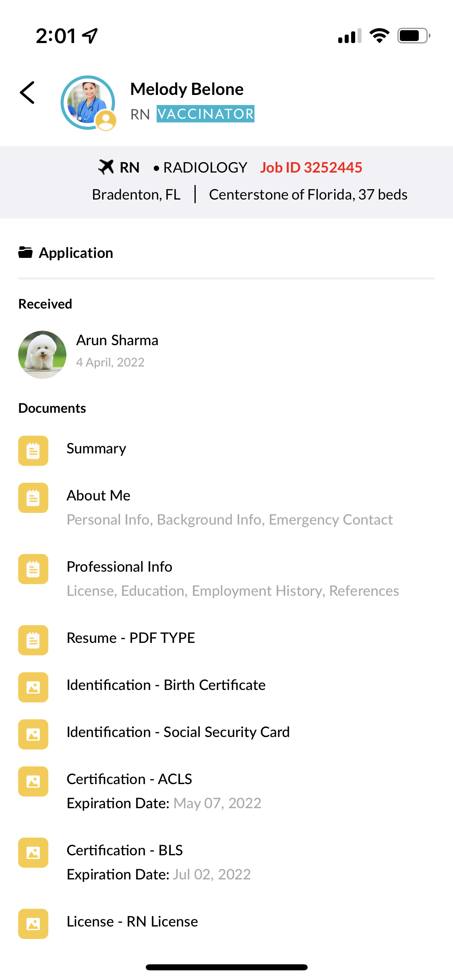
Task: Tap the back arrow icon
Action: (x=27, y=93)
